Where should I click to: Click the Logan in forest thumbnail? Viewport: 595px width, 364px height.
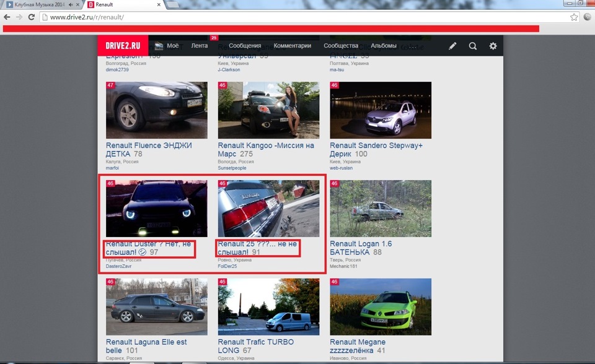coord(381,209)
